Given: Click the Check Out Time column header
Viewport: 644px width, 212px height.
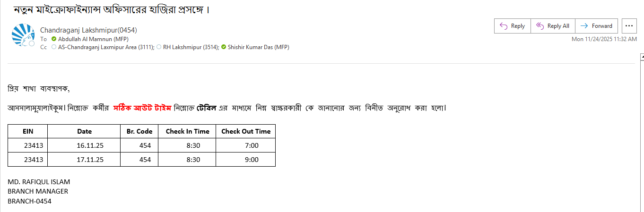Looking at the screenshot, I should point(246,131).
